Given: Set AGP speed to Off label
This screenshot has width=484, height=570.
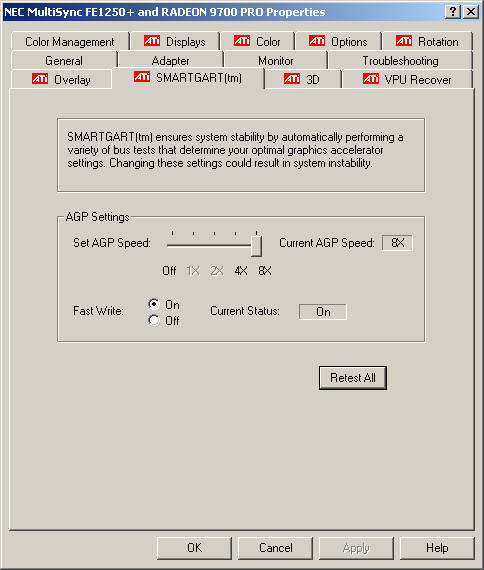Looking at the screenshot, I should tap(169, 271).
